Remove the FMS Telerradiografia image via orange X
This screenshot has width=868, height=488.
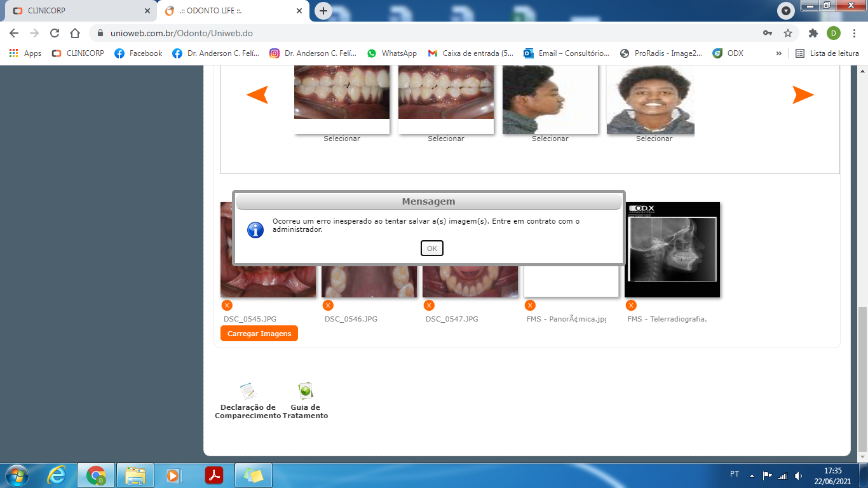click(631, 306)
